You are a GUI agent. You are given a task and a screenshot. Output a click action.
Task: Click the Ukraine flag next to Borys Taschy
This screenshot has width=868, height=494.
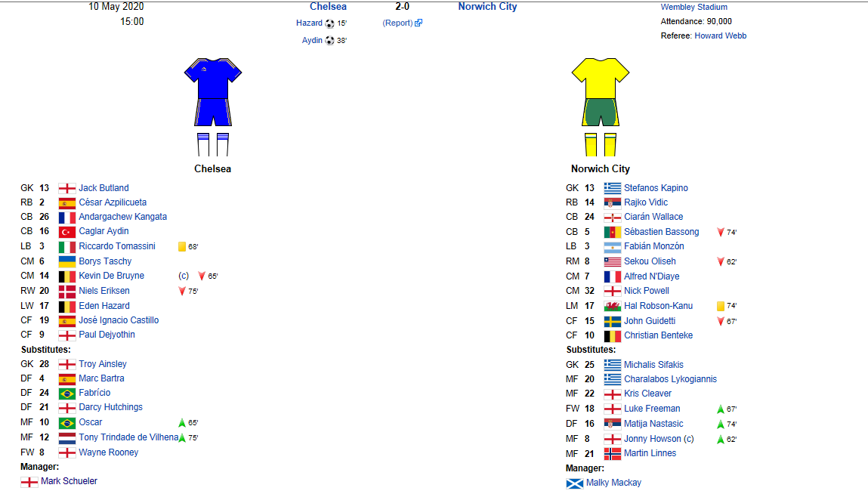(x=67, y=261)
